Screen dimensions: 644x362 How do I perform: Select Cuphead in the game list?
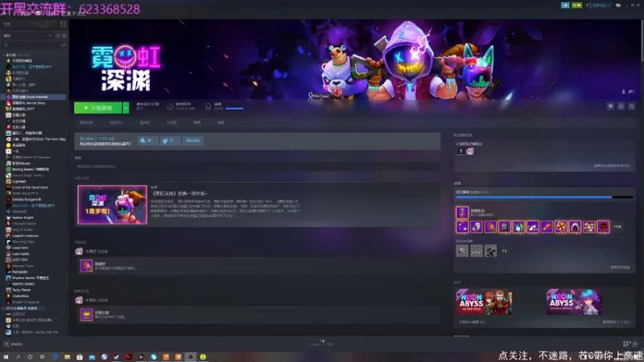point(19,181)
